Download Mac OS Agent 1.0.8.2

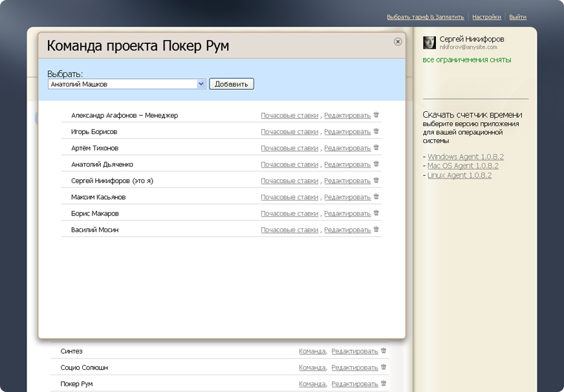coord(462,166)
